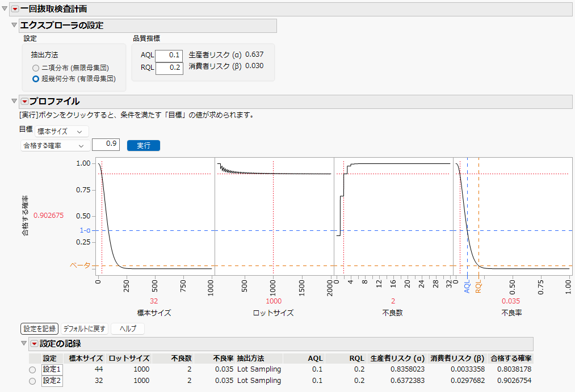
Task: Click the 0.8038178 cell in 設定1 row
Action: [x=514, y=369]
